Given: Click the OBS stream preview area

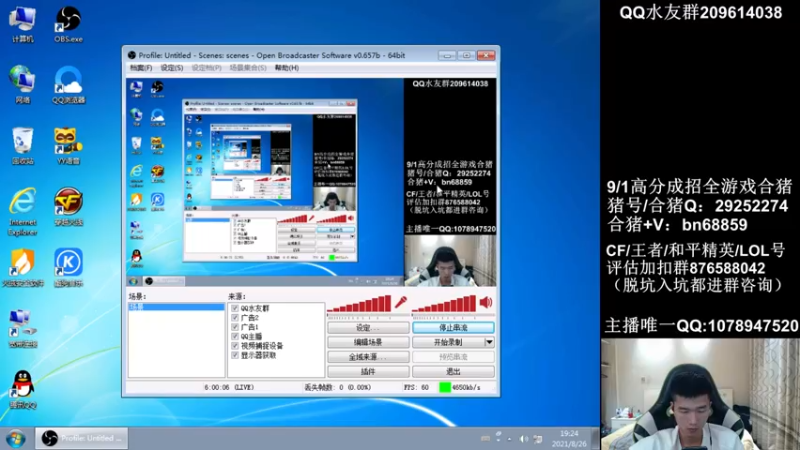Looking at the screenshot, I should coord(311,182).
